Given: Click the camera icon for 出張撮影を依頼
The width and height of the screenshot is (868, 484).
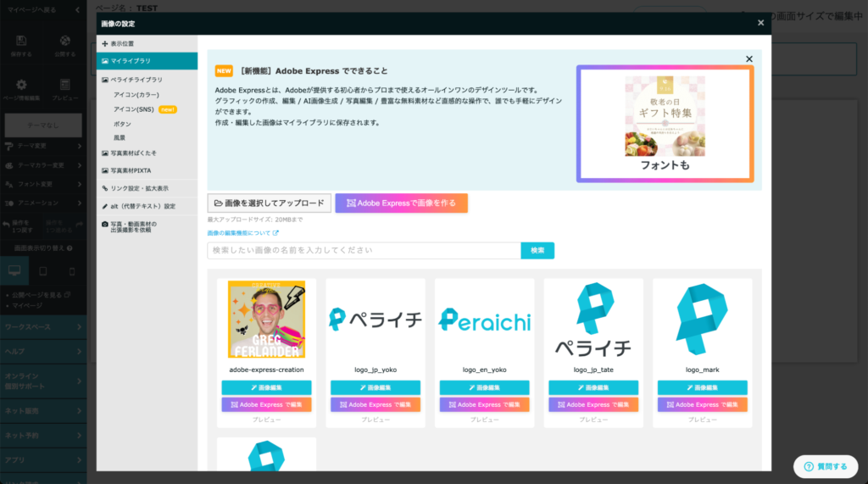Looking at the screenshot, I should 104,225.
